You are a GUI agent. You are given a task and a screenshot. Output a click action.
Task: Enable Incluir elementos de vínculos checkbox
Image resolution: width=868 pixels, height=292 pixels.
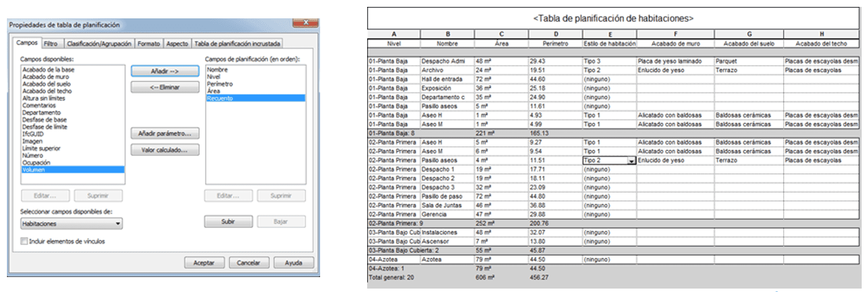tap(24, 242)
